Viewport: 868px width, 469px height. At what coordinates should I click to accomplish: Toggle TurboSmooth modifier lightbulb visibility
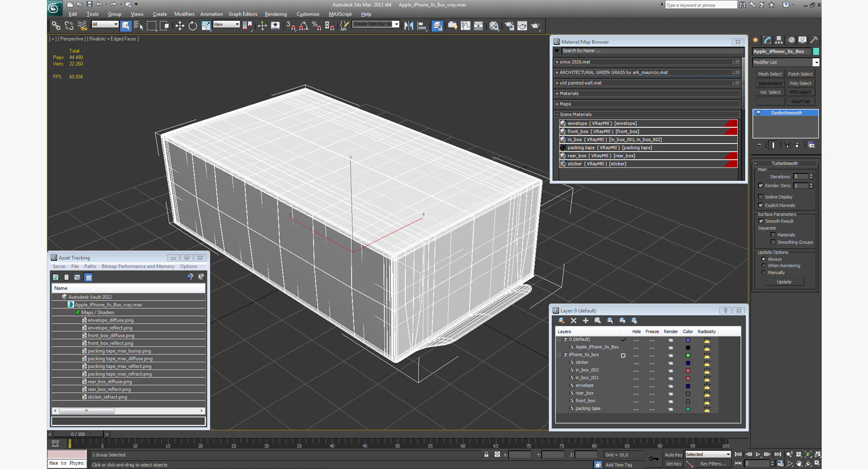pyautogui.click(x=758, y=113)
